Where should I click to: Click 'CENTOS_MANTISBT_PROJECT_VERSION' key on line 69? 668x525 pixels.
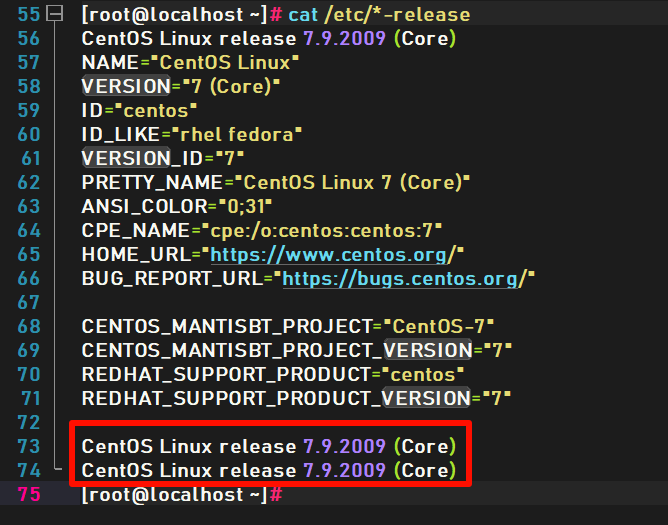[277, 351]
